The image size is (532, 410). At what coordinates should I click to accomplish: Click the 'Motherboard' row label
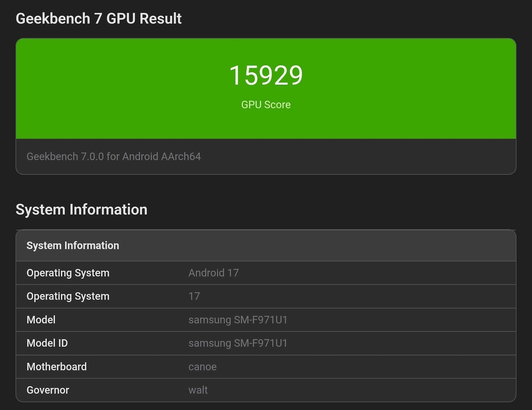(x=57, y=367)
